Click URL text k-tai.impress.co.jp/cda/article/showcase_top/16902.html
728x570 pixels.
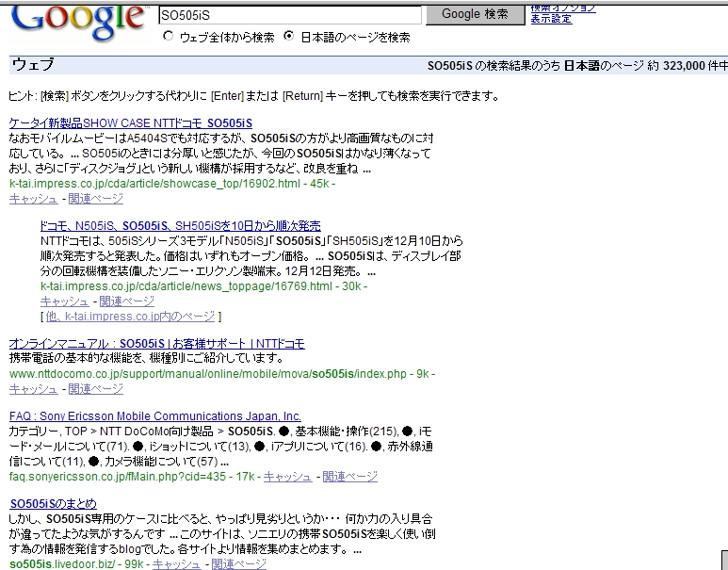pyautogui.click(x=154, y=184)
